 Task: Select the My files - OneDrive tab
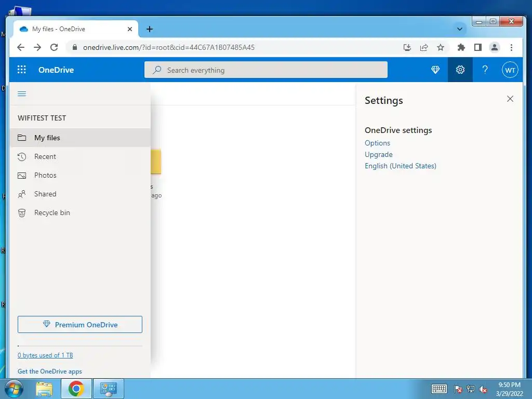click(x=76, y=29)
